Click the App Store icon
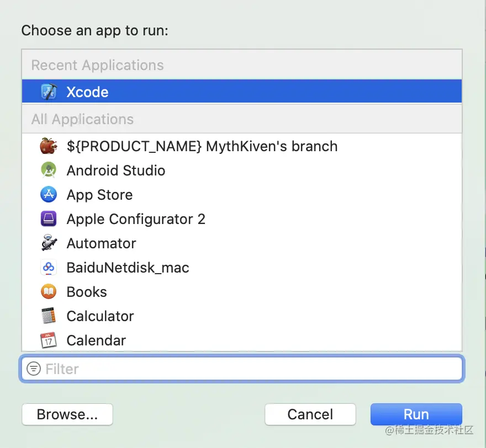The width and height of the screenshot is (486, 448). pos(49,194)
